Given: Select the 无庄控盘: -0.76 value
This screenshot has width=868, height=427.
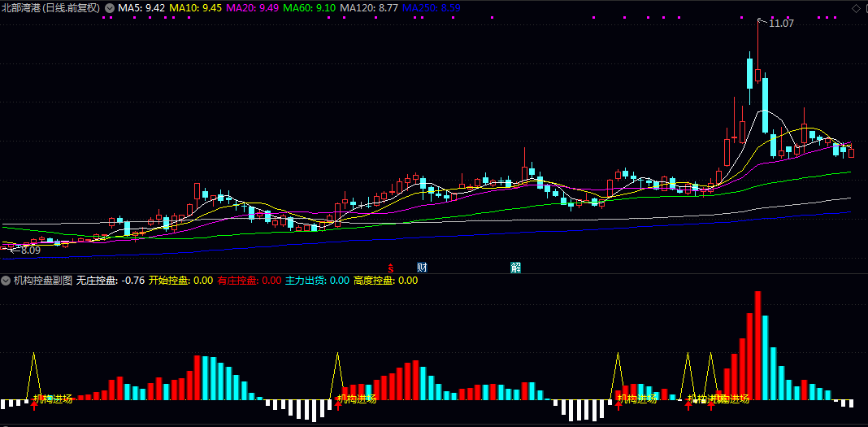Looking at the screenshot, I should click(x=111, y=281).
